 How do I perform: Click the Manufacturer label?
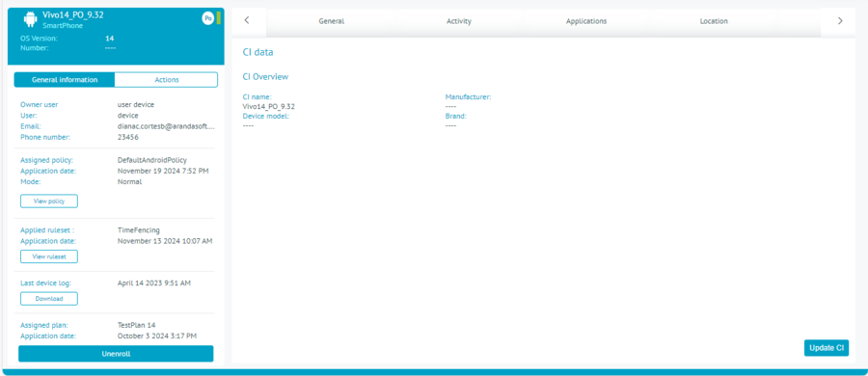[469, 97]
